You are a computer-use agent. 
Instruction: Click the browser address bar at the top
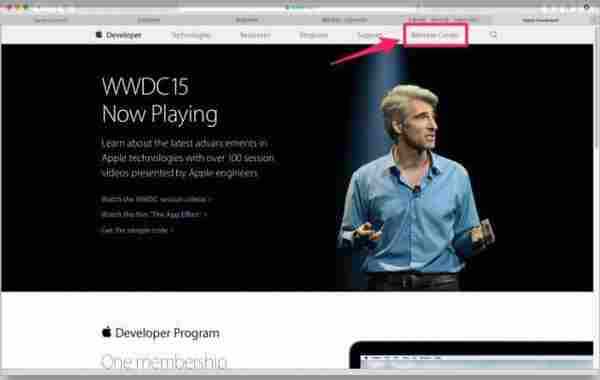[298, 7]
